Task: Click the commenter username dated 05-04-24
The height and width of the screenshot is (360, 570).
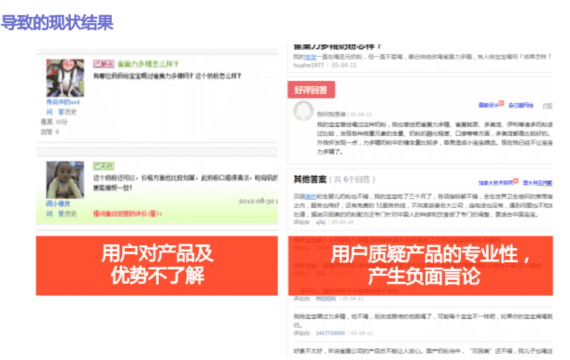Action: pyautogui.click(x=320, y=222)
